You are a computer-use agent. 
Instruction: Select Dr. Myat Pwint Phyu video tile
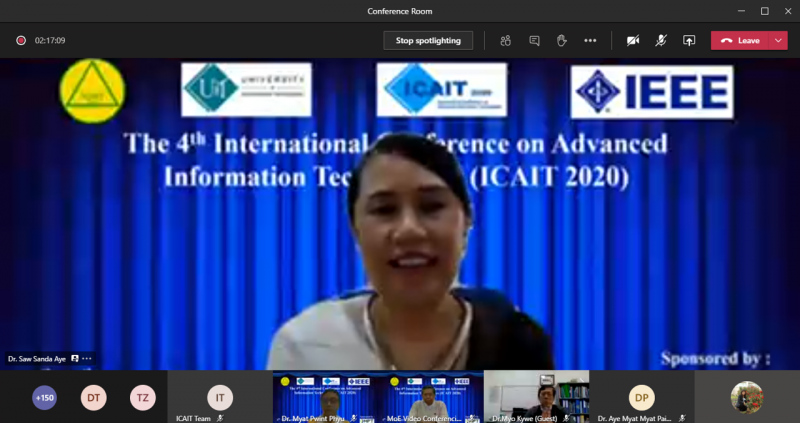coord(326,395)
